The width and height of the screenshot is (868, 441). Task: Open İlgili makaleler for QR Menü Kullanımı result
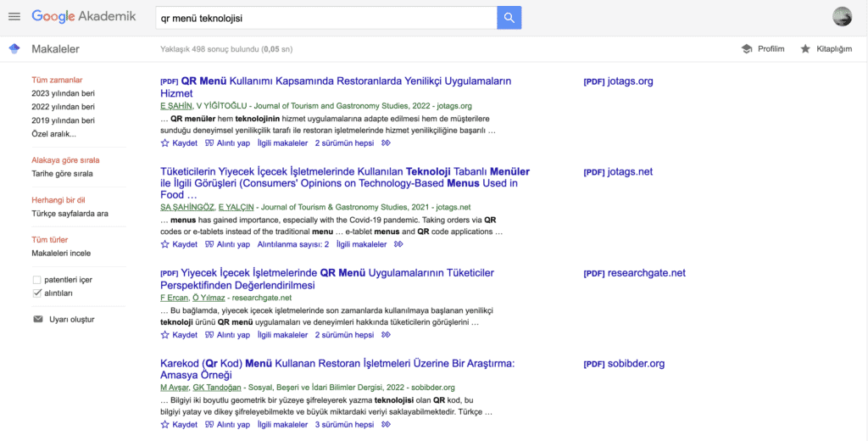point(282,143)
